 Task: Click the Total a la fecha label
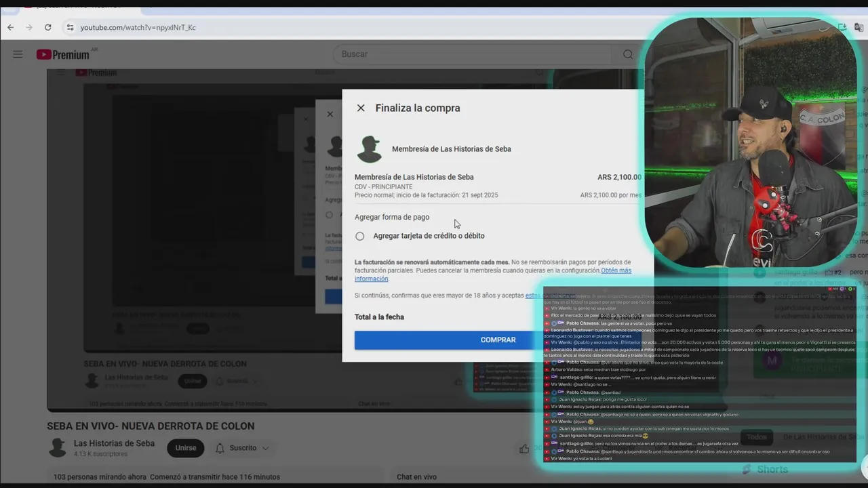[379, 317]
